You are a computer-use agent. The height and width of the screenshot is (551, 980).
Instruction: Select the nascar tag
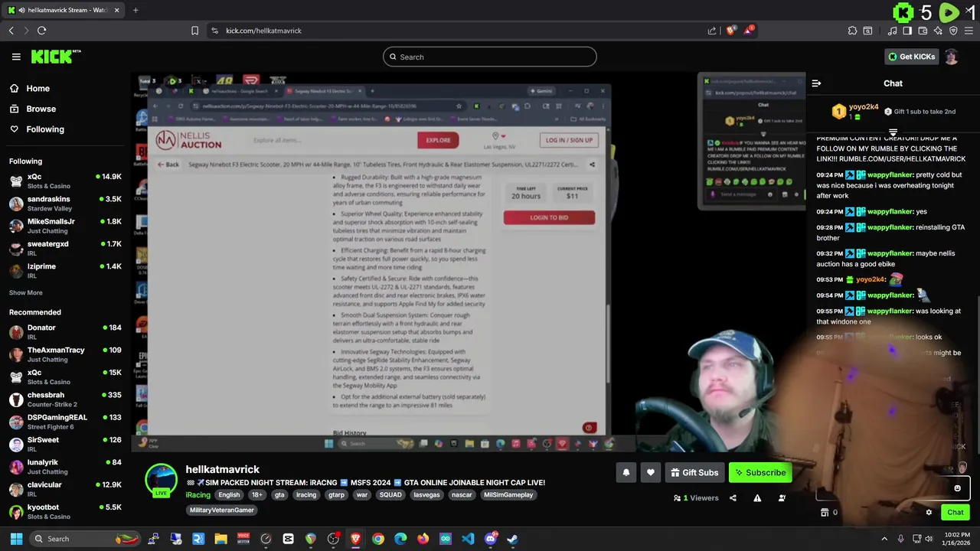pos(462,495)
